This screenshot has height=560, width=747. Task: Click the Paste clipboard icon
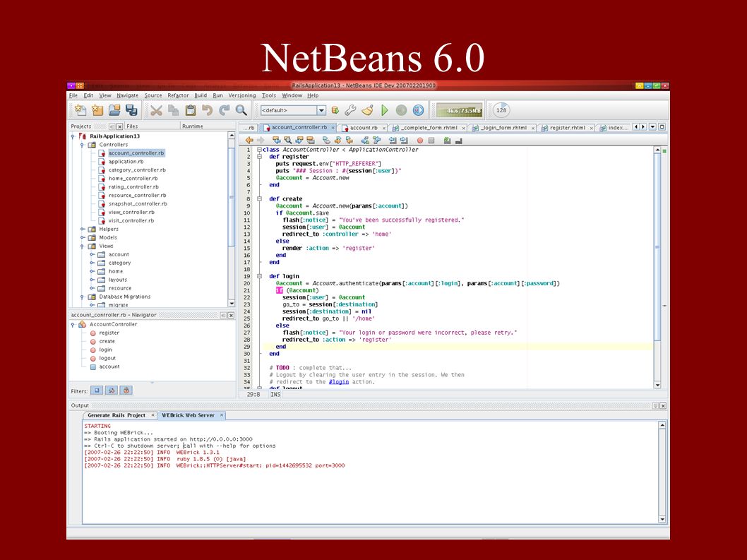(190, 111)
